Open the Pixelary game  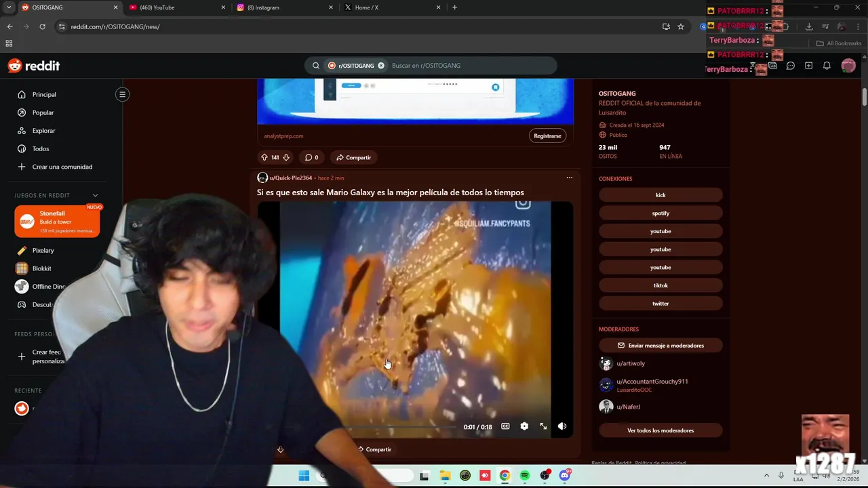pos(43,250)
